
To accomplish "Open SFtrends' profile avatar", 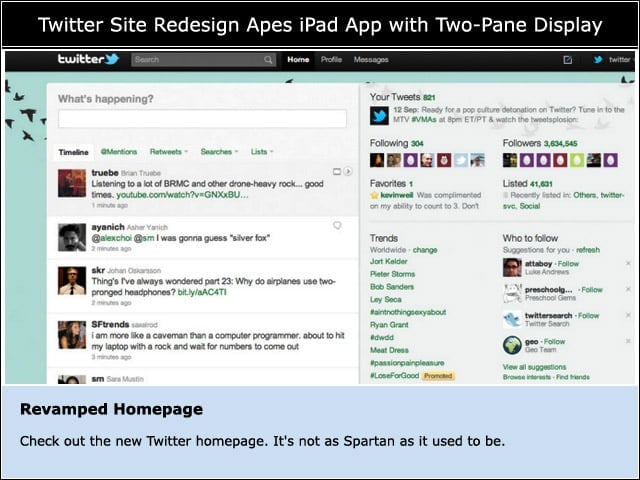I will (x=72, y=335).
